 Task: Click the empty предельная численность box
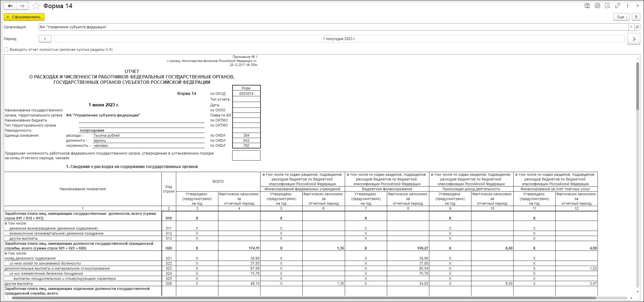point(246,155)
